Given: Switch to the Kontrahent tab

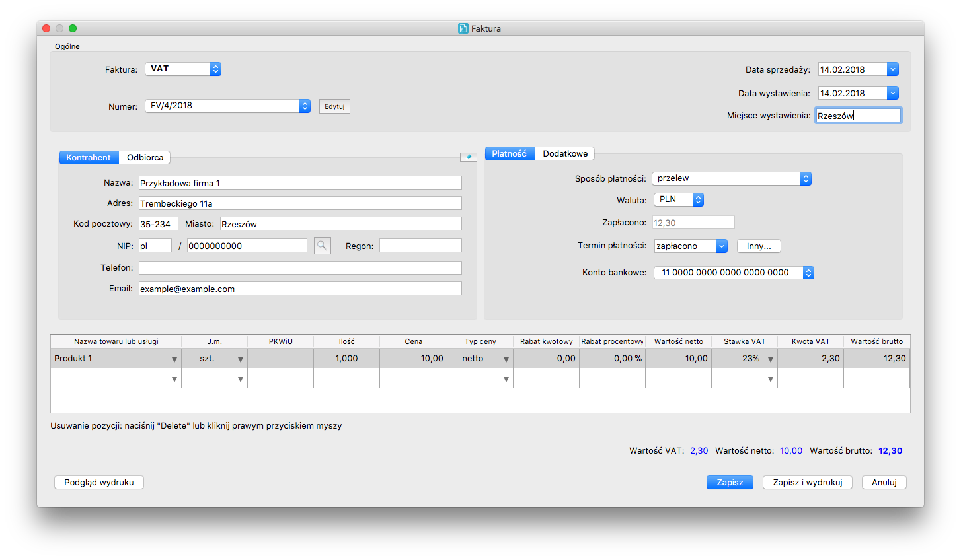Looking at the screenshot, I should (x=89, y=157).
